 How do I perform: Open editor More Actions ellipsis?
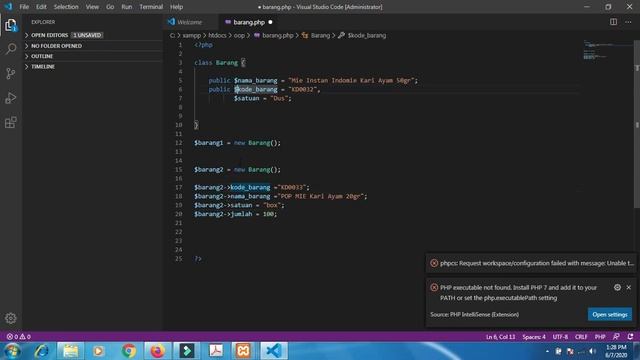click(x=628, y=22)
